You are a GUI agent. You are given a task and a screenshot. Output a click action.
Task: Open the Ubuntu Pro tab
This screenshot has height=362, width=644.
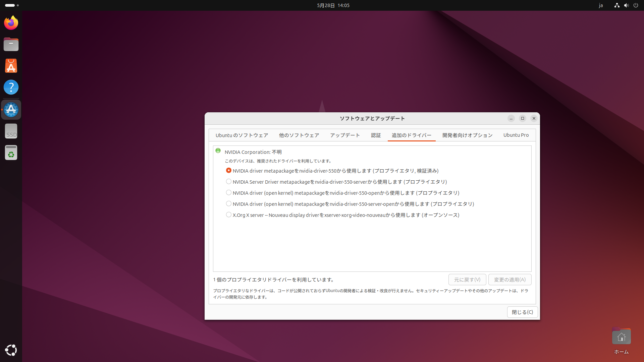click(516, 135)
